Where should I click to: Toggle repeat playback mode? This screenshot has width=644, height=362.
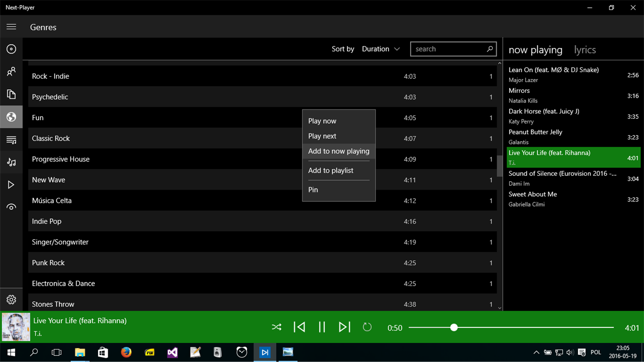click(x=367, y=327)
